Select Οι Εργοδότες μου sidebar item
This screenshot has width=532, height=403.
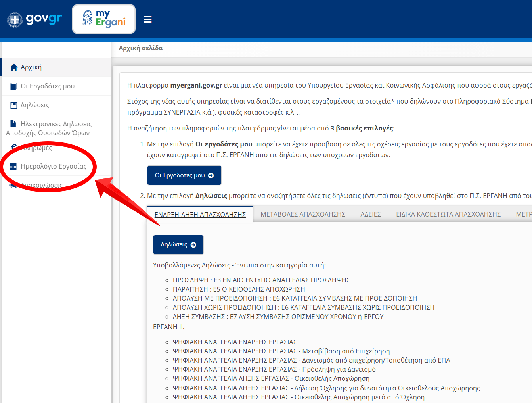pos(48,86)
